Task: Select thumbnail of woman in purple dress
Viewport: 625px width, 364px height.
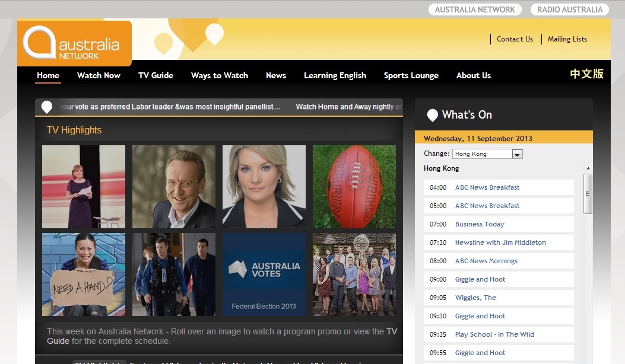Action: (84, 187)
